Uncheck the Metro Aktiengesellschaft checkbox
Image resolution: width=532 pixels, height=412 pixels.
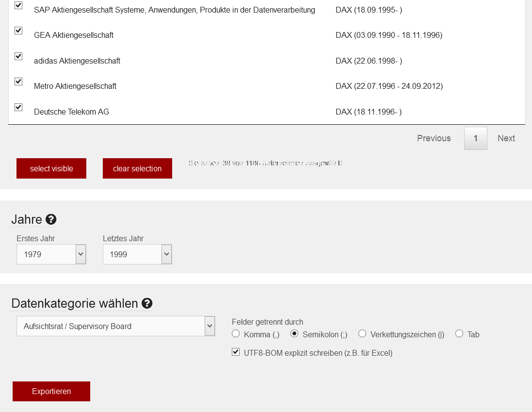(18, 82)
